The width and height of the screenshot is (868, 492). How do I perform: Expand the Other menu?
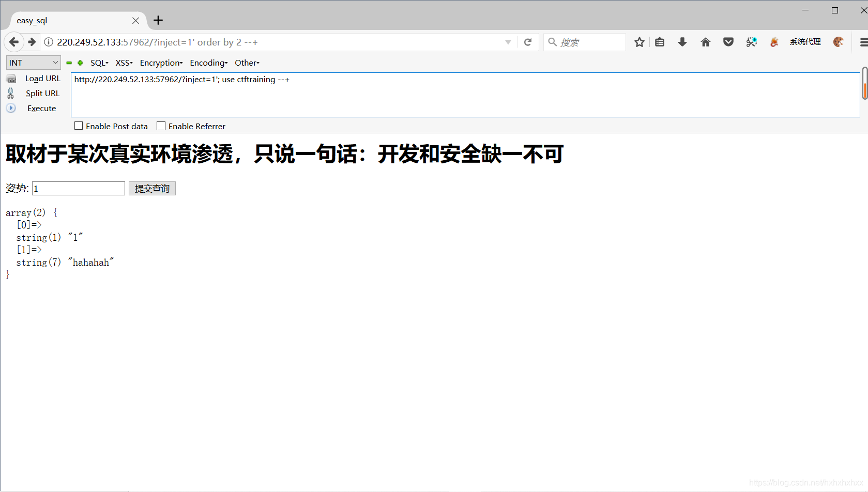pos(247,63)
